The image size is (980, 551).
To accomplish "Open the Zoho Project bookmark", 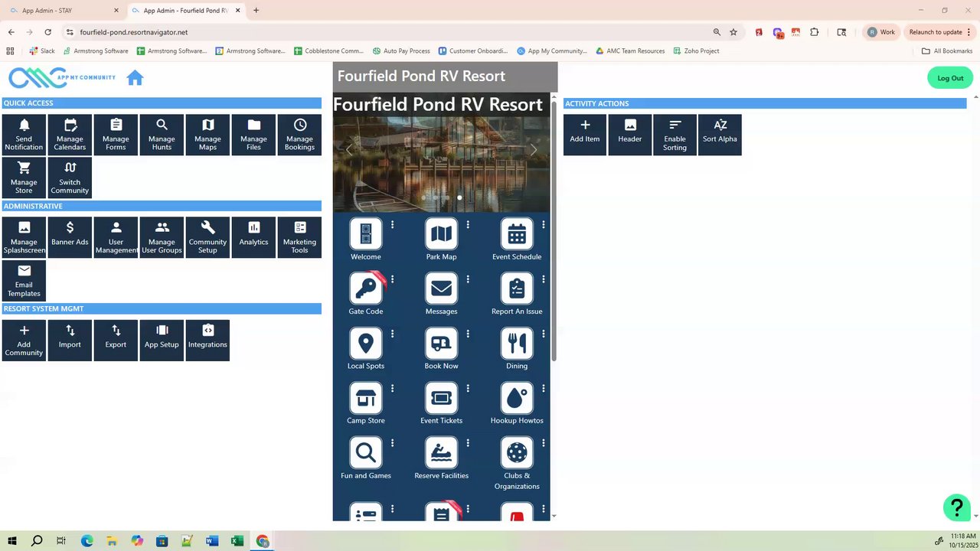I will click(x=696, y=51).
